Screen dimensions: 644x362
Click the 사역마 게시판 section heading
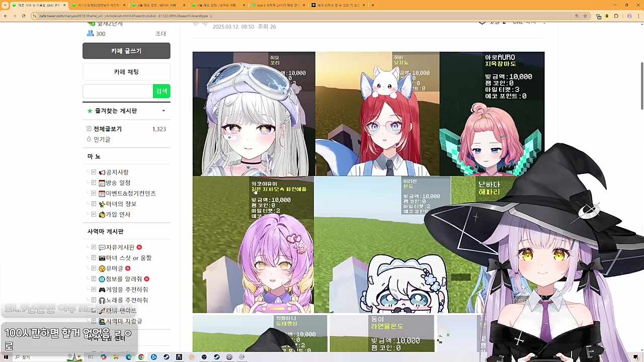[x=105, y=232]
